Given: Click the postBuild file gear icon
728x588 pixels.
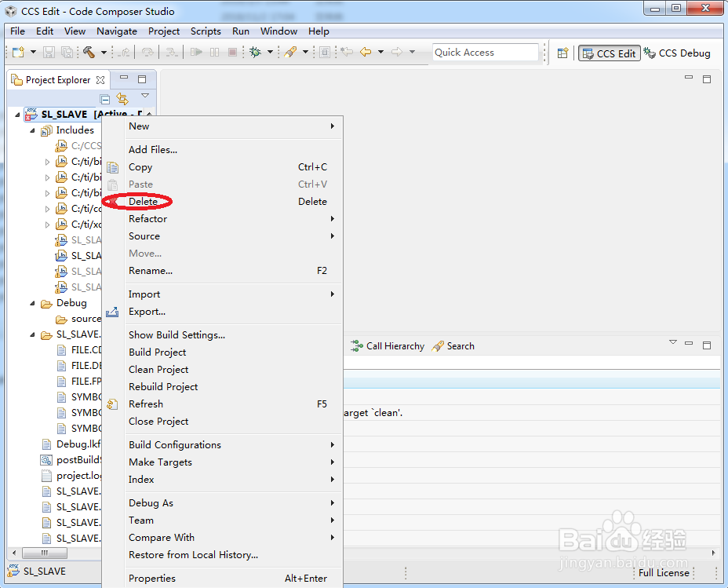Looking at the screenshot, I should pyautogui.click(x=46, y=460).
